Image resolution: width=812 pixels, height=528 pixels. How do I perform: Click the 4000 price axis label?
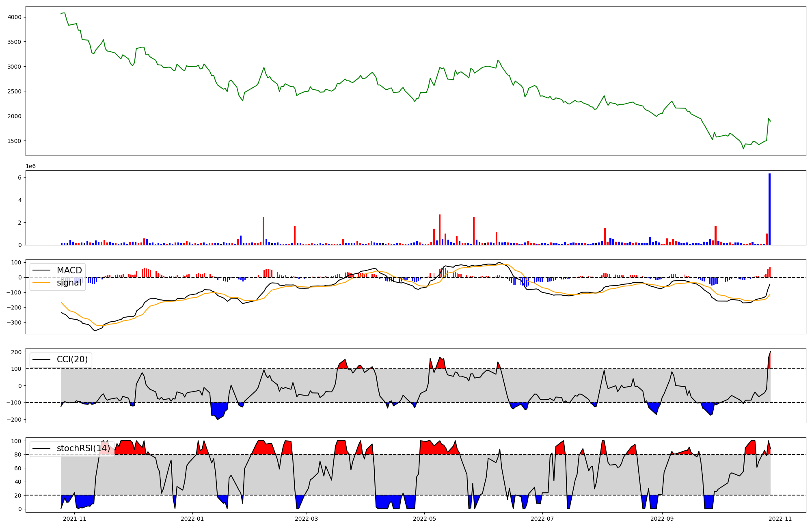(x=14, y=17)
